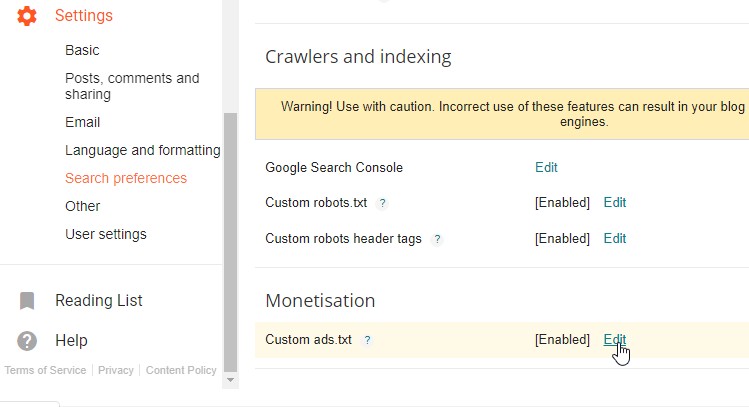Edit Google Search Console setting
Viewport: 749px width, 407px height.
pos(546,167)
